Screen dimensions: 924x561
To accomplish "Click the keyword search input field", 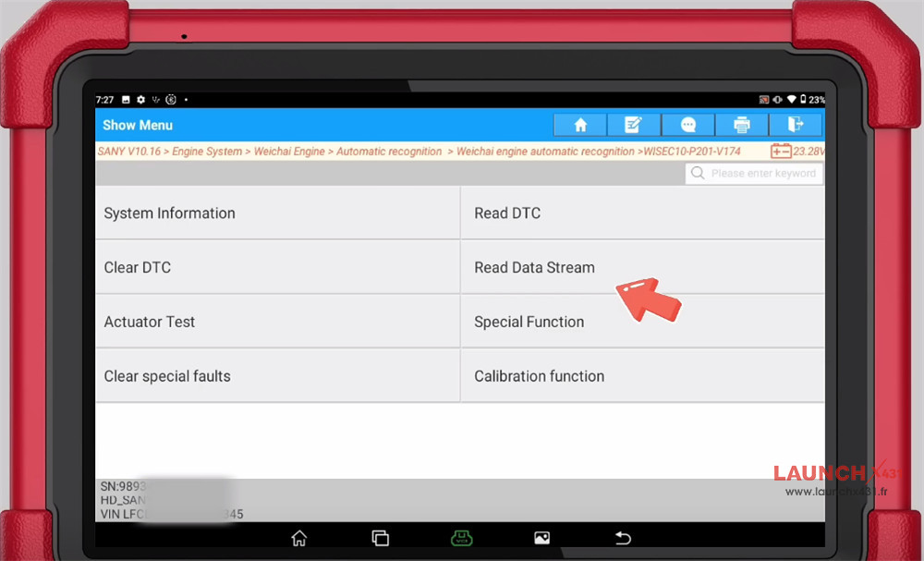I will 758,173.
